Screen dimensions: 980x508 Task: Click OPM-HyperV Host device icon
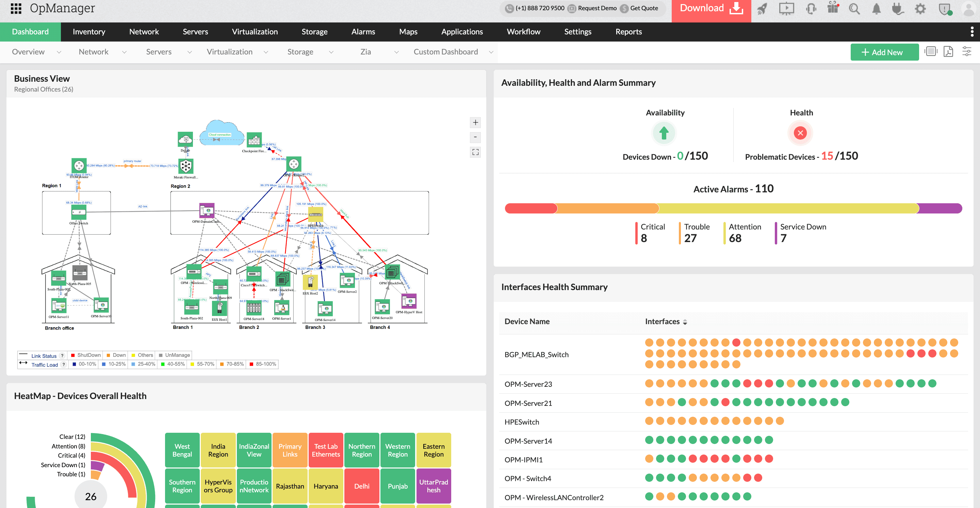409,301
